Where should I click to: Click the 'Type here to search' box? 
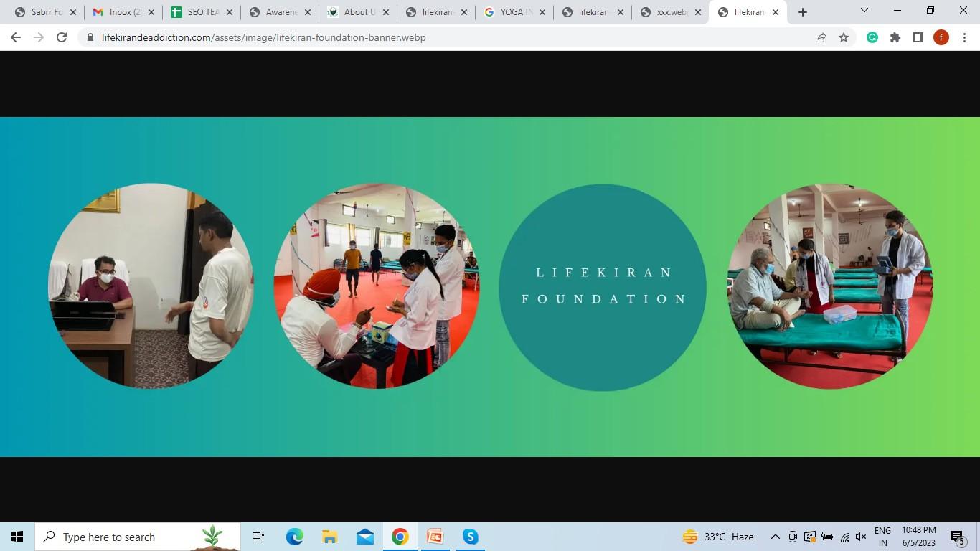[x=138, y=537]
